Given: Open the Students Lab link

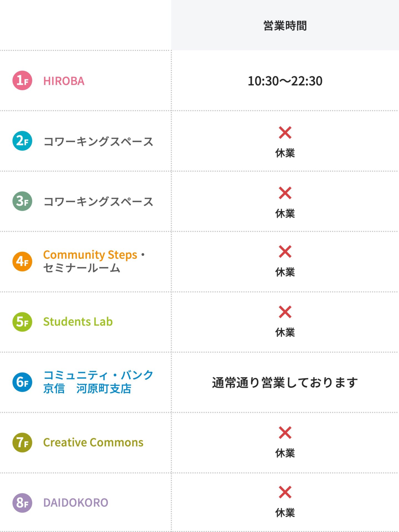Looking at the screenshot, I should coord(78,322).
